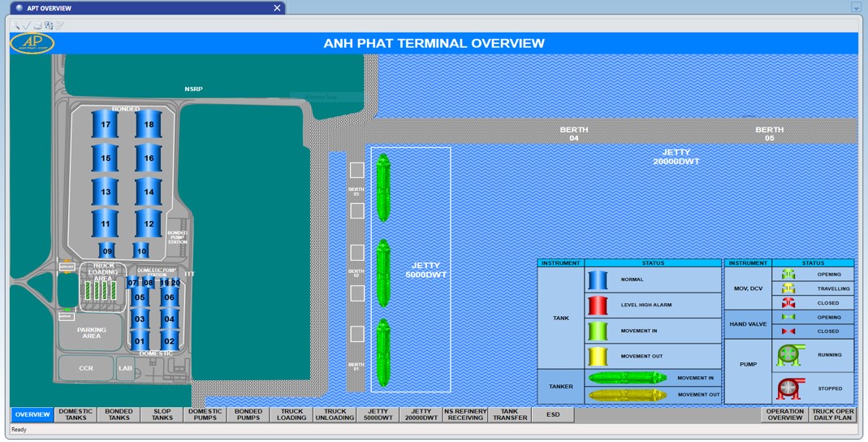Click the Jetty 20000DWT label on map
868x442 pixels.
[676, 157]
